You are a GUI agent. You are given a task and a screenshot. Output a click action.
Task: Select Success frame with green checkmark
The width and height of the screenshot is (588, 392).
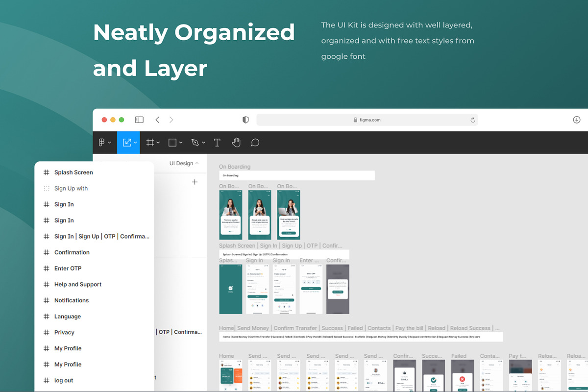(x=433, y=376)
